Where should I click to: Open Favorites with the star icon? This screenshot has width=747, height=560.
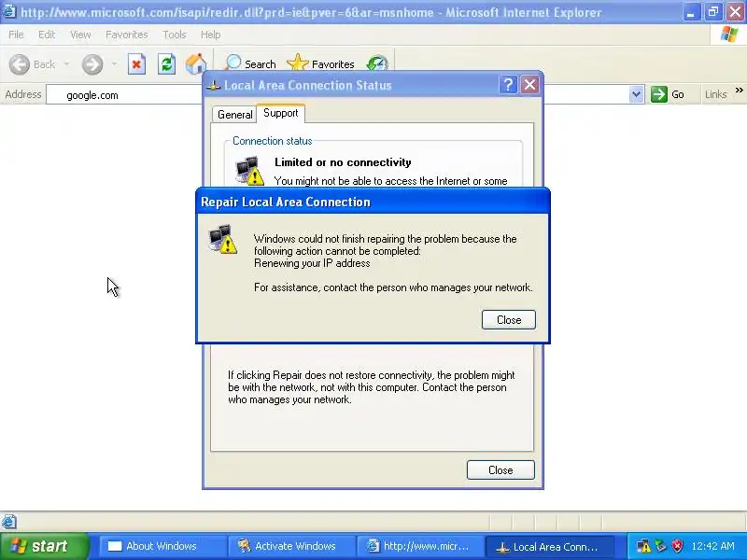[x=320, y=63]
